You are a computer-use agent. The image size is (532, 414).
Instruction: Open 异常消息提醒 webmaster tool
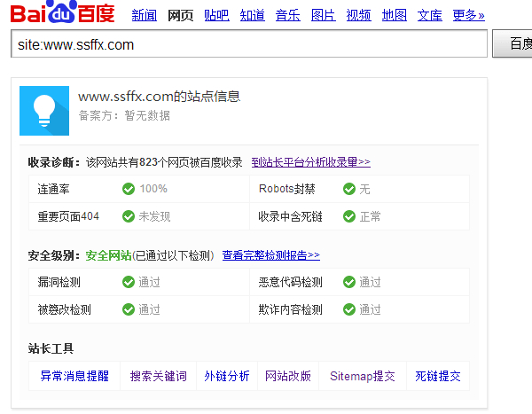tap(74, 376)
